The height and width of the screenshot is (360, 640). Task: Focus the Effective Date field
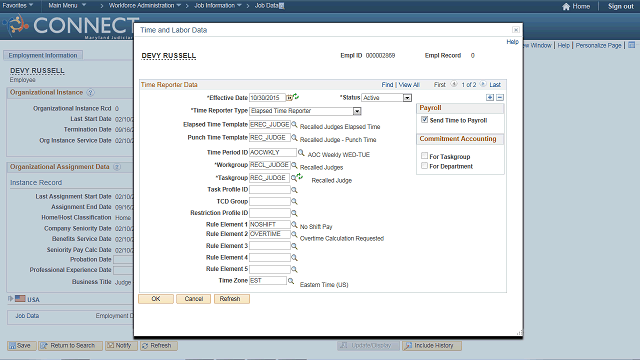(x=267, y=98)
